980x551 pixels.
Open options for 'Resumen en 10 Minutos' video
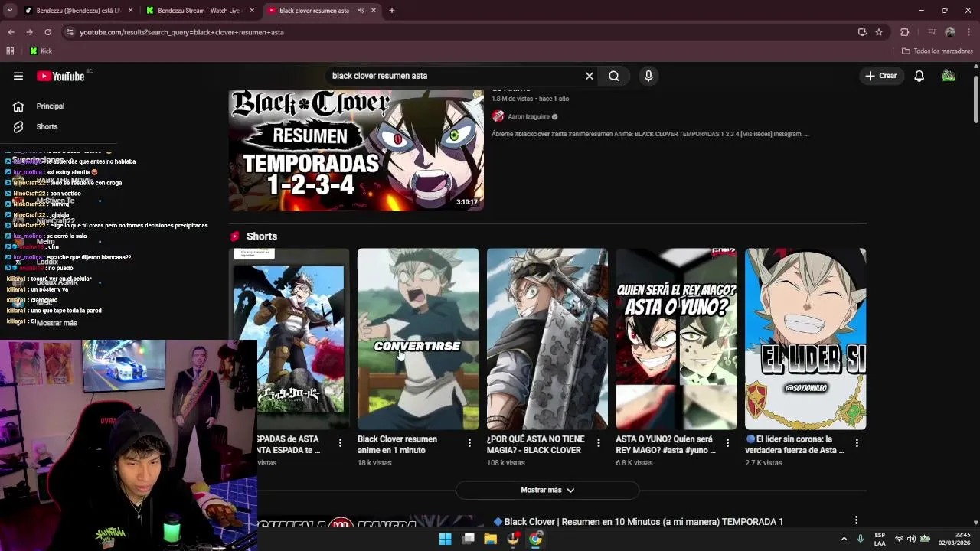click(x=856, y=520)
